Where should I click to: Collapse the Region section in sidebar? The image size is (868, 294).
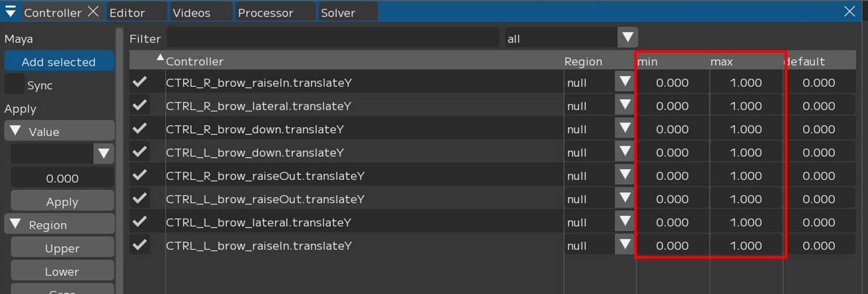tap(16, 225)
